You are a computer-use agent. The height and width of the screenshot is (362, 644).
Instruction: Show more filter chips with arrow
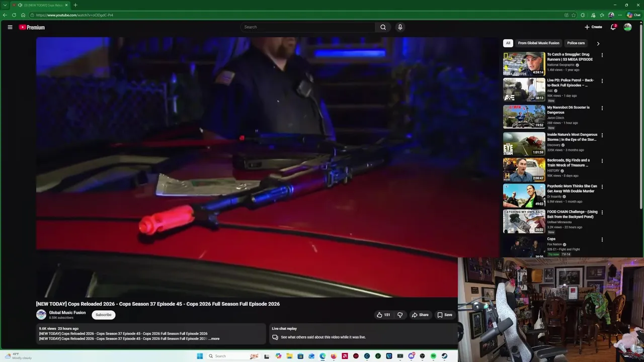click(598, 43)
